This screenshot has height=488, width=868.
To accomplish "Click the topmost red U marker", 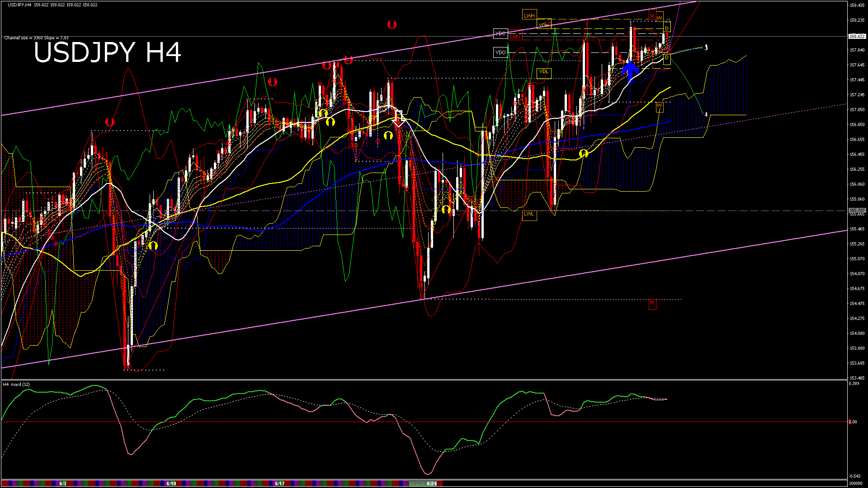I will pyautogui.click(x=392, y=24).
